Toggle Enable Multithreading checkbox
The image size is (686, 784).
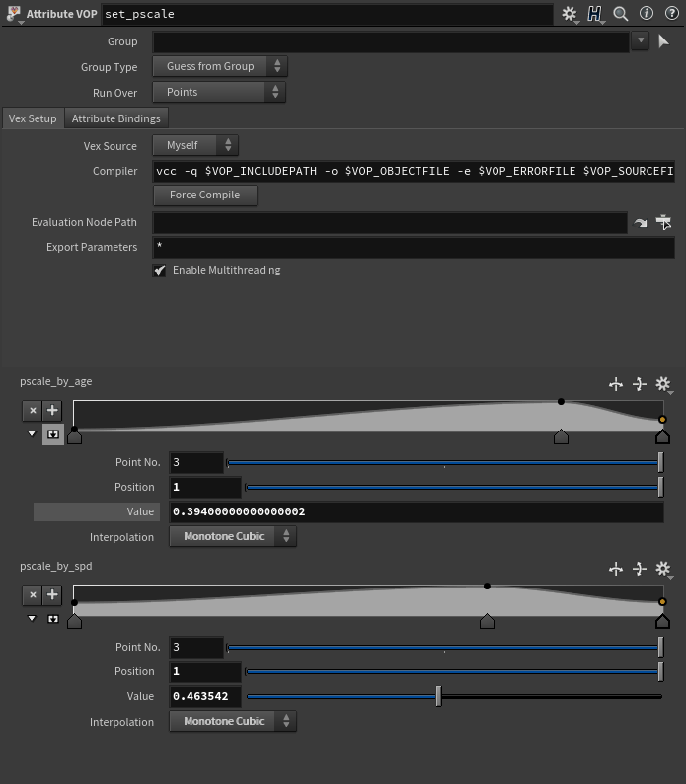(x=159, y=271)
